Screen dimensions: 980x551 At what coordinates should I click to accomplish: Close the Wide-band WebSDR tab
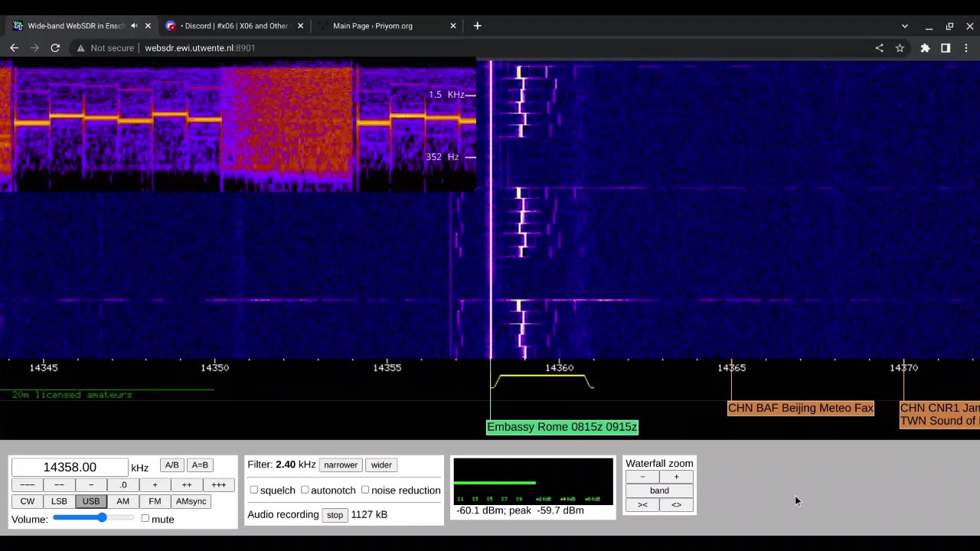(x=148, y=25)
